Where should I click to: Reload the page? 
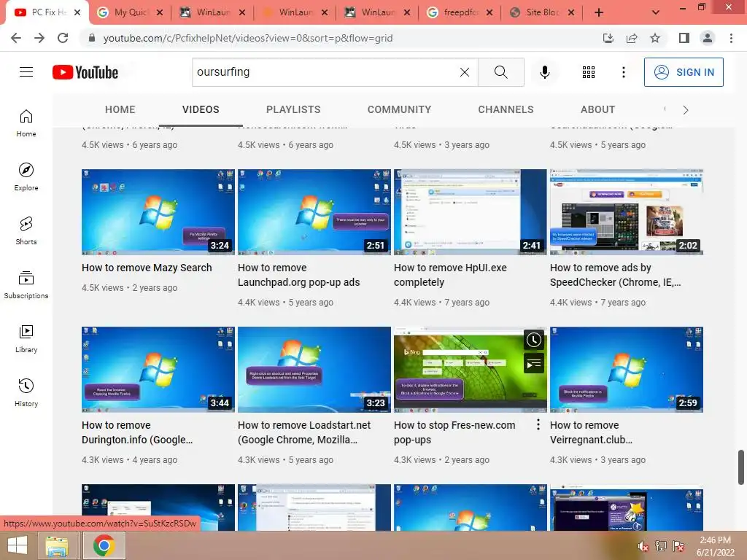pyautogui.click(x=63, y=38)
